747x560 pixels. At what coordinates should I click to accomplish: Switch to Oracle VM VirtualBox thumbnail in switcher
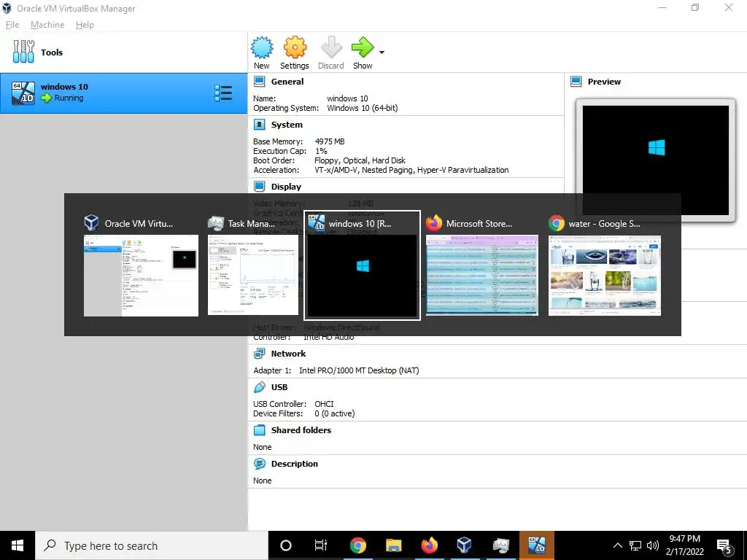pyautogui.click(x=141, y=275)
